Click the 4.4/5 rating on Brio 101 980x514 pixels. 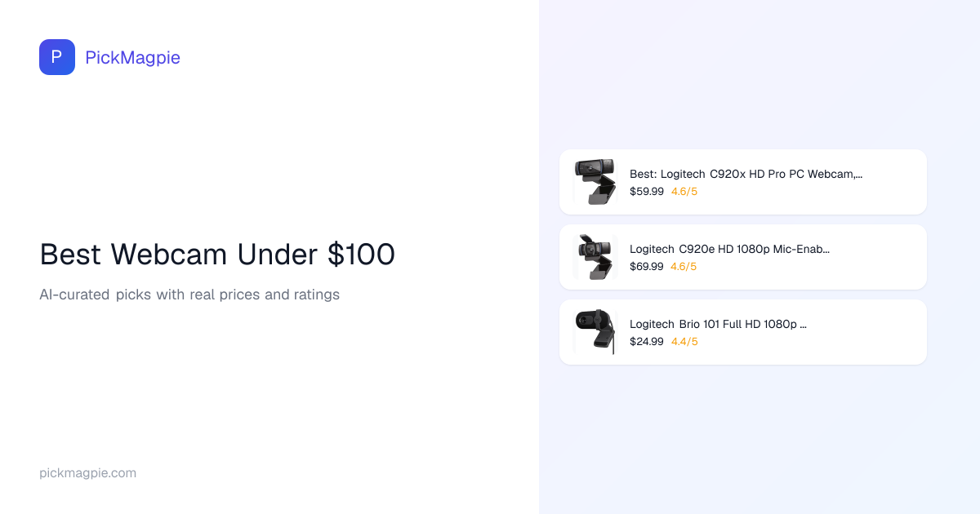(684, 342)
